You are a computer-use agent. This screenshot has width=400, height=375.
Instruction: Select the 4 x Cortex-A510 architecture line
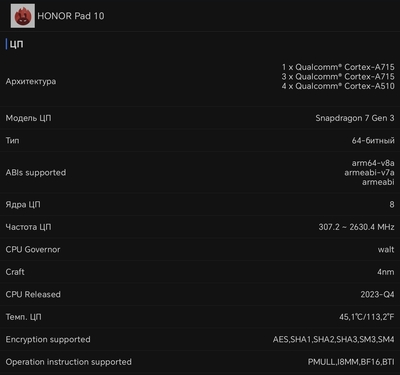pos(338,86)
